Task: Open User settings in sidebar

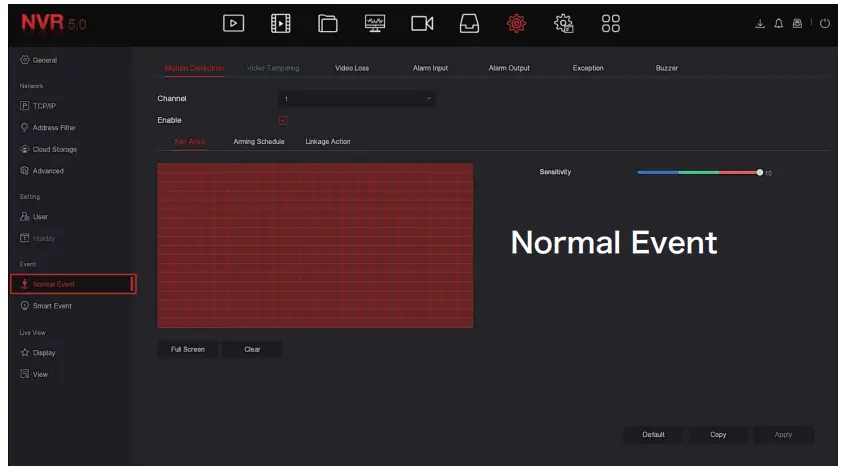Action: (34, 216)
